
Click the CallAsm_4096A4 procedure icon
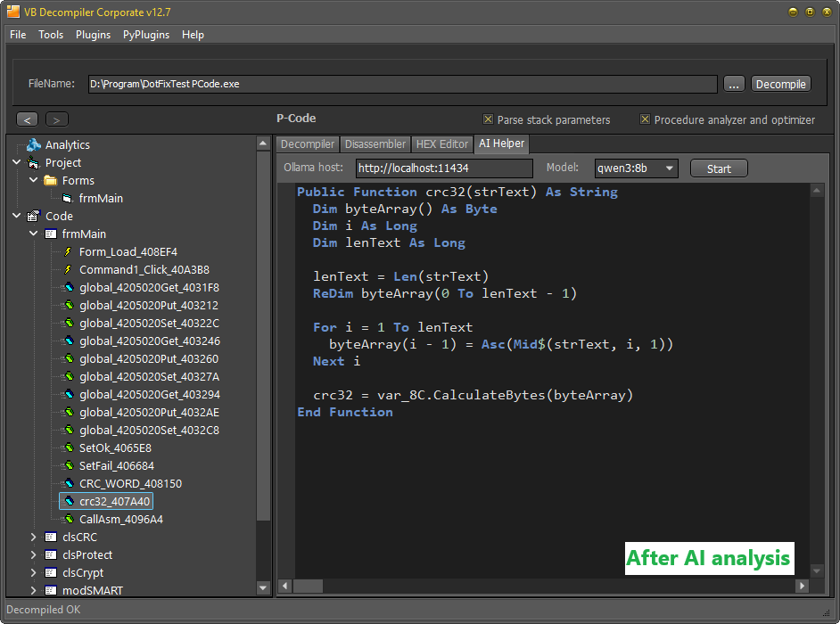point(68,519)
